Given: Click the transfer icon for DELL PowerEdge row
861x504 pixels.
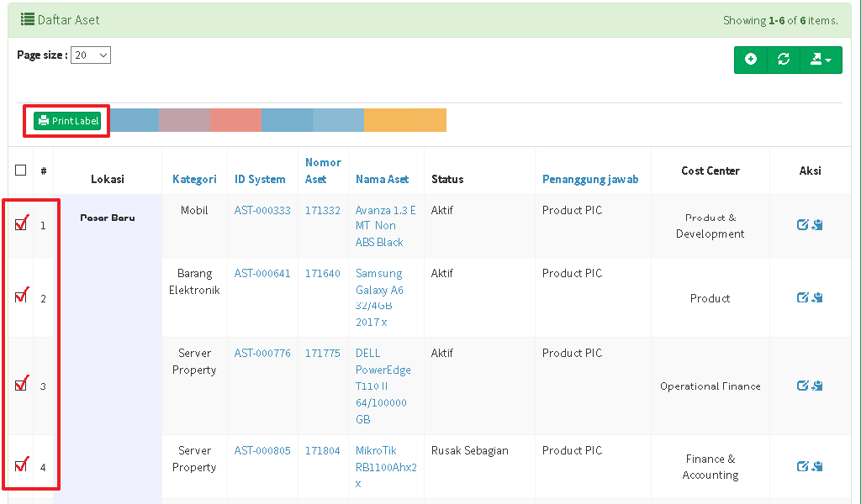Looking at the screenshot, I should [x=817, y=386].
